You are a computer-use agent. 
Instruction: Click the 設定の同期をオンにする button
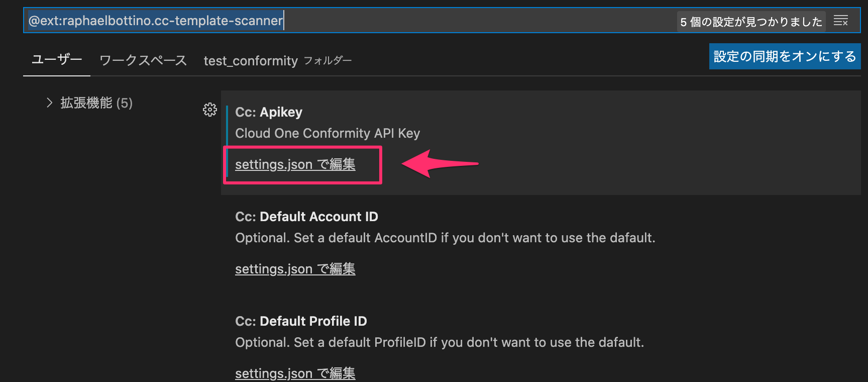pos(784,56)
